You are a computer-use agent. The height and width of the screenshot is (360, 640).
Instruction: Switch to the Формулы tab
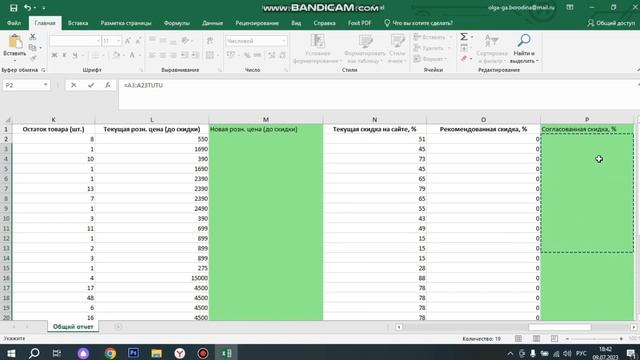pos(177,23)
